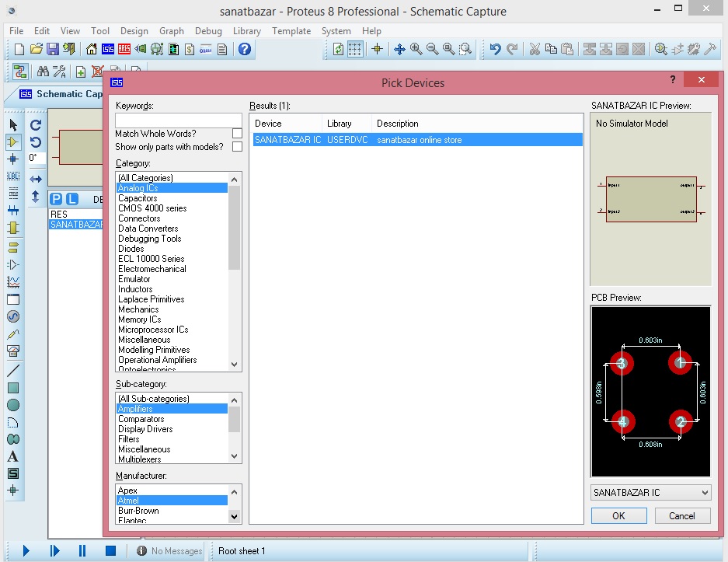728x562 pixels.
Task: Click the OK button
Action: 618,515
